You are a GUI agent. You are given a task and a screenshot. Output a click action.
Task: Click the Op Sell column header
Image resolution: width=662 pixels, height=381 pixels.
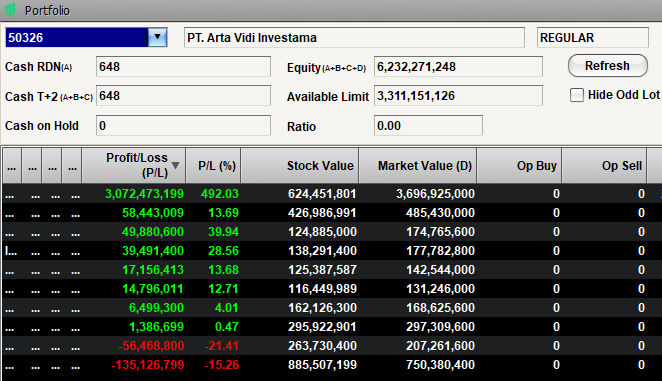click(604, 165)
